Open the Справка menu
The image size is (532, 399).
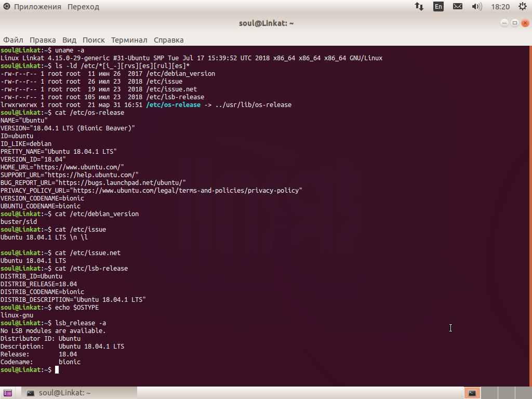point(169,40)
